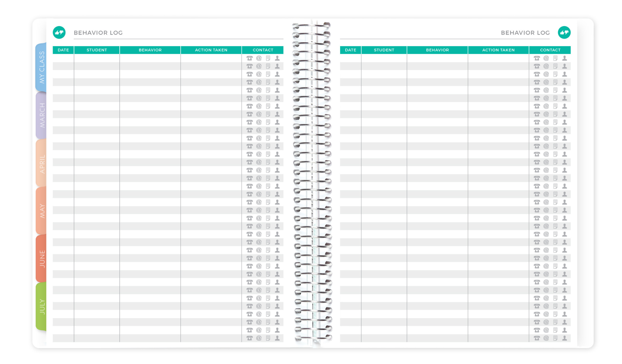This screenshot has width=622, height=364.
Task: Click the first empty STUDENT cell
Action: [97, 58]
